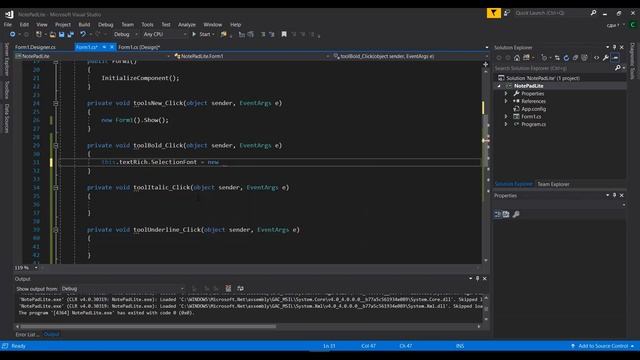Screen dimensions: 640x360
Task: Click the Open File folder icon
Action: pyautogui.click(x=53, y=35)
